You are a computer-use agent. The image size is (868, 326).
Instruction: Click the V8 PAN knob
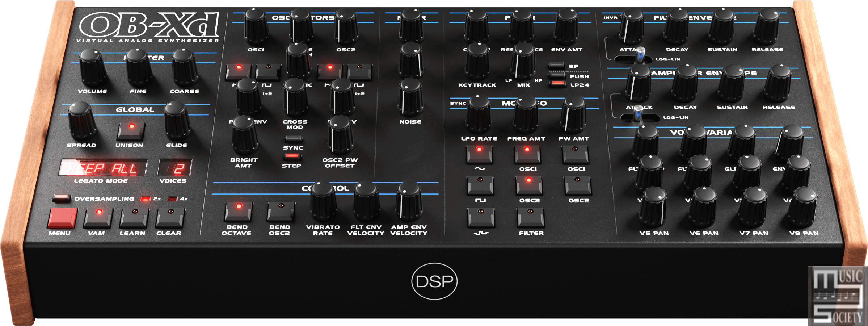[x=803, y=207]
